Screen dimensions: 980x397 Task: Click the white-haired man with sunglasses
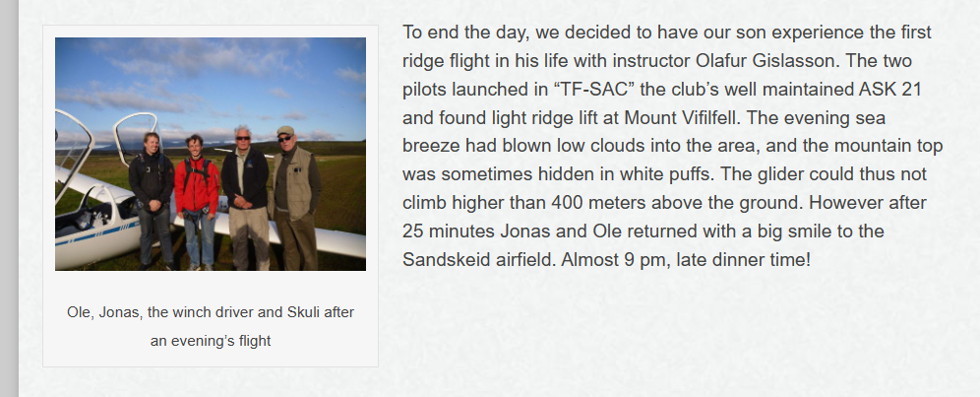tap(246, 198)
